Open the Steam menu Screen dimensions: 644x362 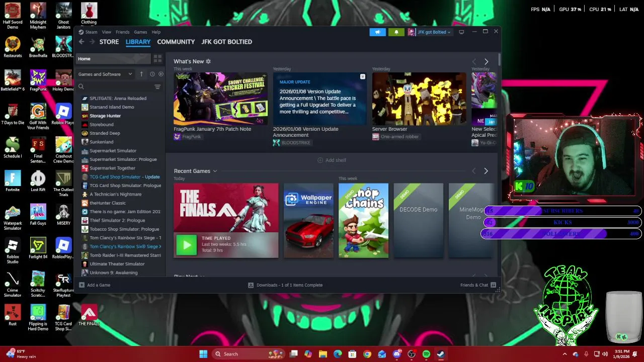(x=91, y=32)
